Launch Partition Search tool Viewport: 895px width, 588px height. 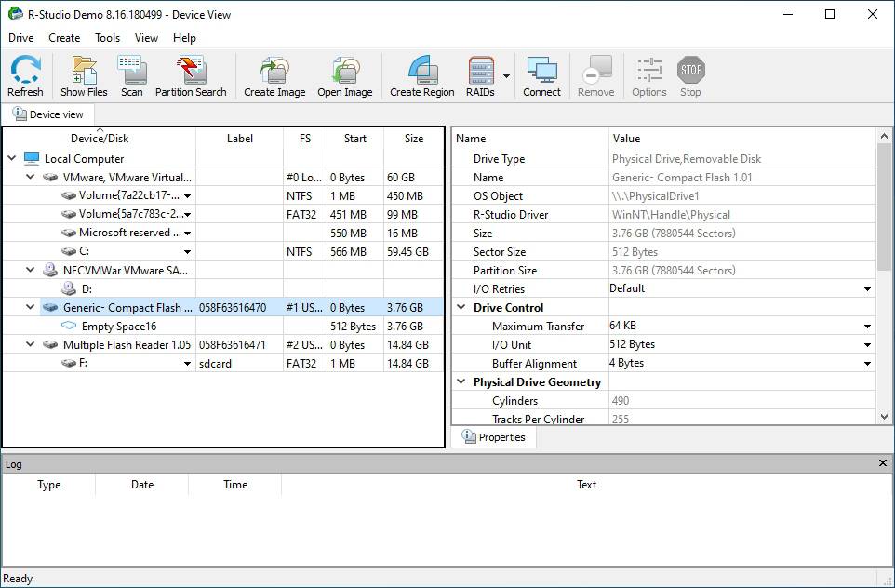tap(191, 70)
